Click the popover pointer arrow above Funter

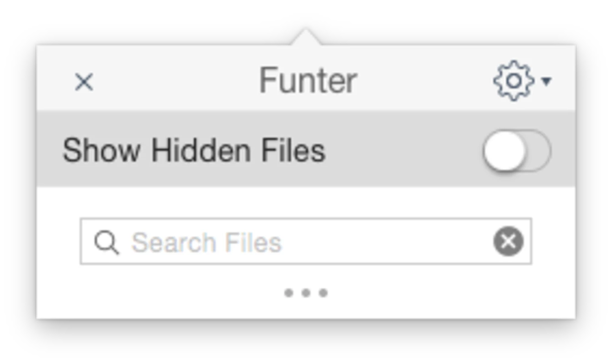[x=306, y=36]
